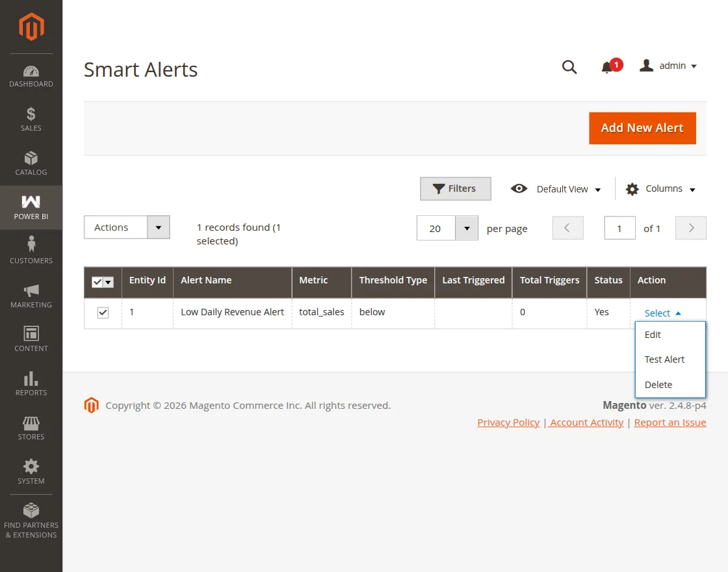Click the current page number field
Viewport: 728px width, 572px height.
click(619, 228)
